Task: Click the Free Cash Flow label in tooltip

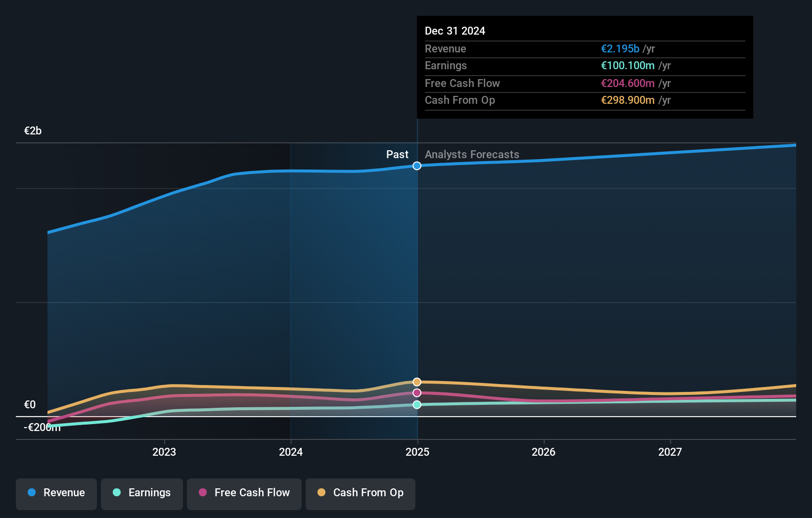Action: click(x=462, y=83)
